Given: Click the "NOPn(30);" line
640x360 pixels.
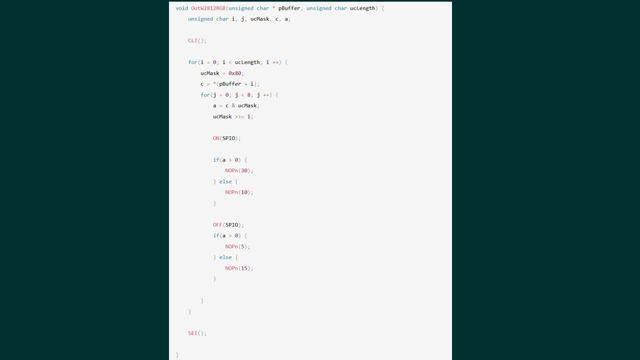Looking at the screenshot, I should click(239, 171).
